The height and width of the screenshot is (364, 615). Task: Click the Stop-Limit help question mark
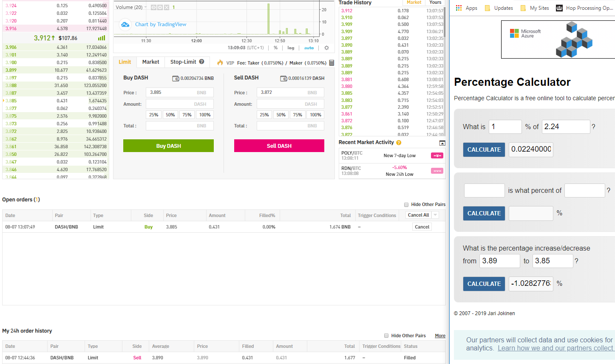[x=201, y=62]
